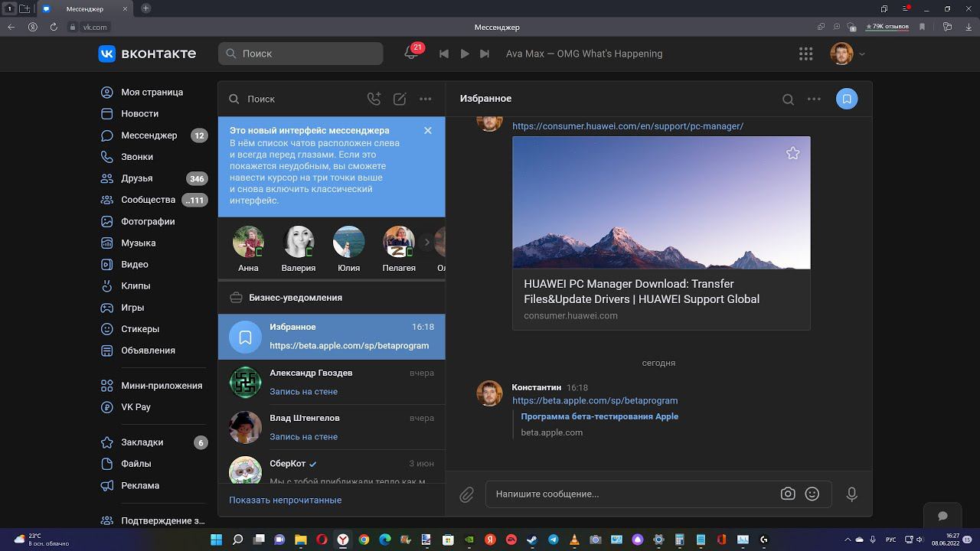Image resolution: width=980 pixels, height=551 pixels.
Task: Compose a new chat message
Action: pyautogui.click(x=400, y=99)
